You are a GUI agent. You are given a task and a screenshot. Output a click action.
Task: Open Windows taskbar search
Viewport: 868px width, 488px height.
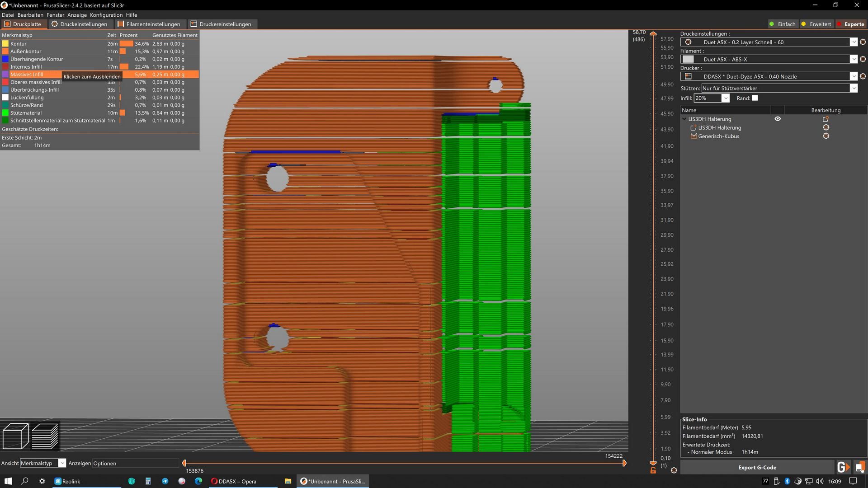coord(25,481)
